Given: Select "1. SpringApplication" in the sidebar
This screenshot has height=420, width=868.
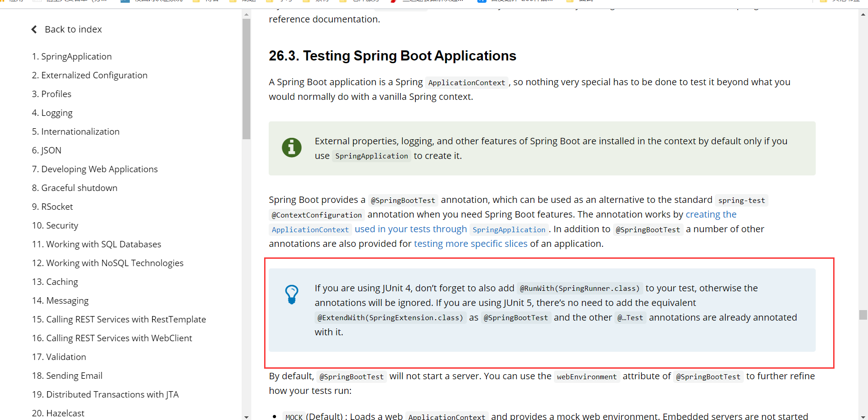Looking at the screenshot, I should [x=72, y=56].
